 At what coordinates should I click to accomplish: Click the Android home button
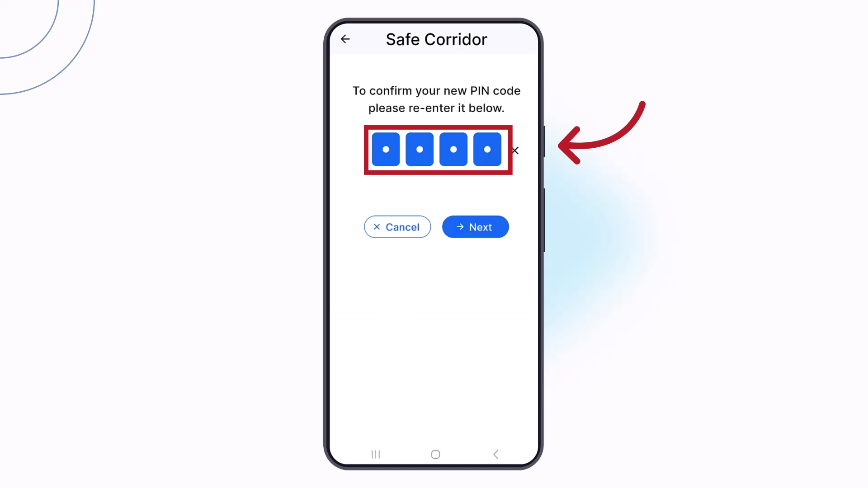tap(435, 454)
